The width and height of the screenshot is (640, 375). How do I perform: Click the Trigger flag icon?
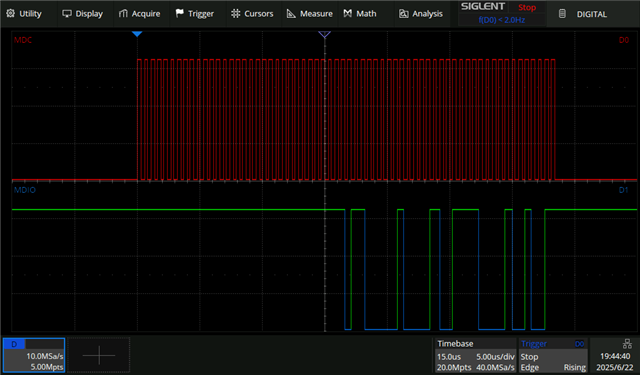pos(179,13)
